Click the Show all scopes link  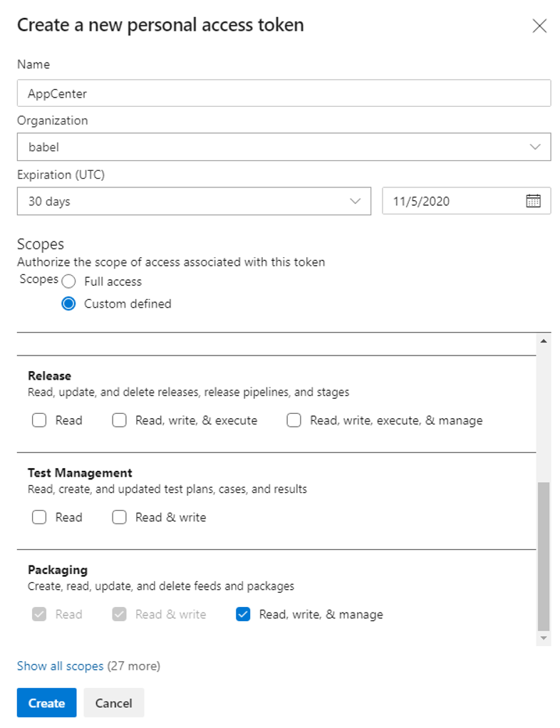(61, 666)
